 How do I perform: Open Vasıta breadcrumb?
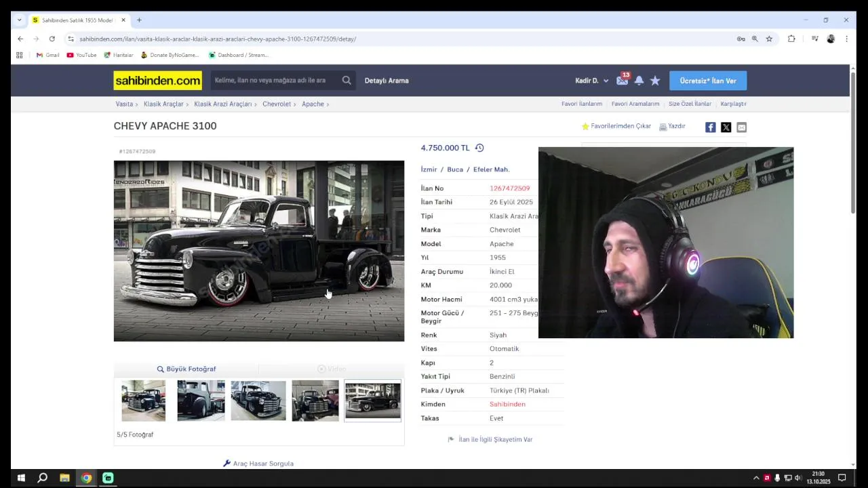[x=124, y=104]
